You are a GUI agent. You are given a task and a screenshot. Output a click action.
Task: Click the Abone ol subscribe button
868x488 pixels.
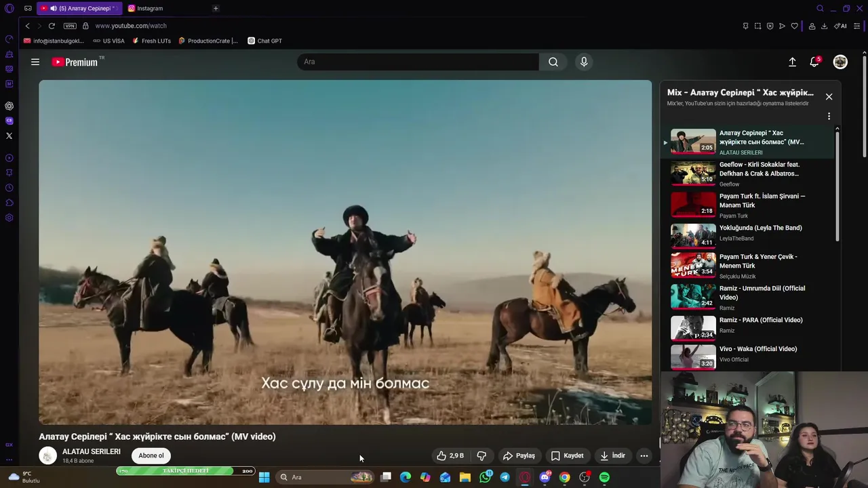(x=151, y=455)
